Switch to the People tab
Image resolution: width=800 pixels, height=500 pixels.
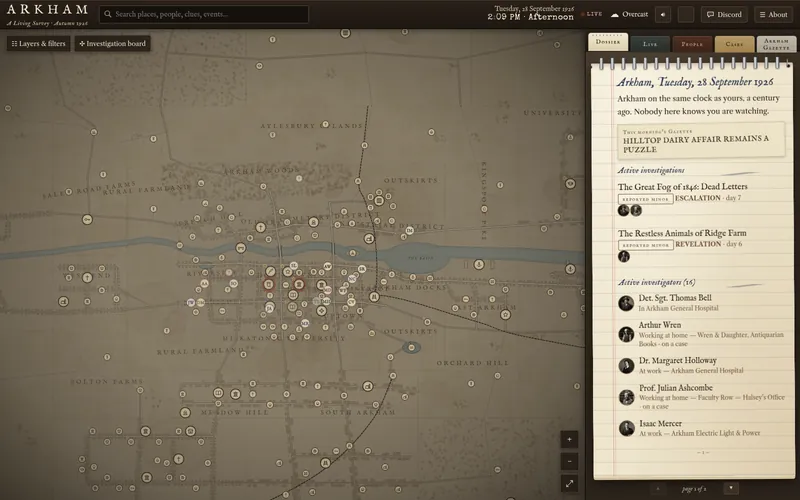tap(692, 44)
